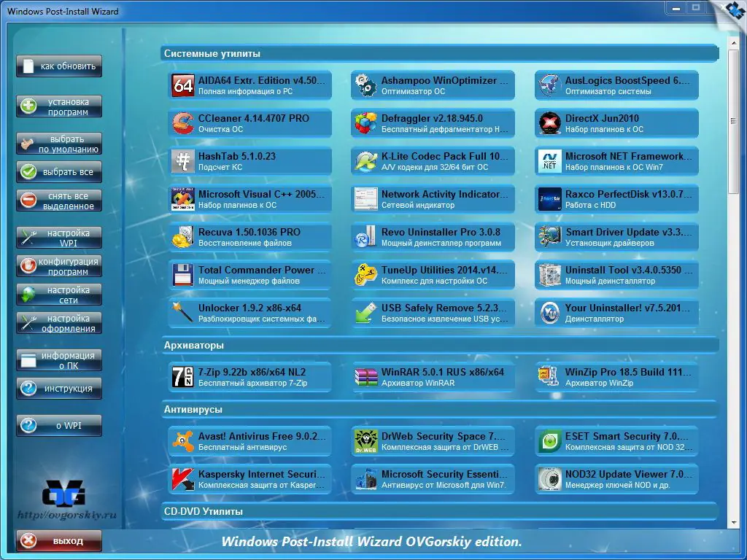Select the '7-Zip 9.22b x86/x64 NL2' title text

point(252,372)
